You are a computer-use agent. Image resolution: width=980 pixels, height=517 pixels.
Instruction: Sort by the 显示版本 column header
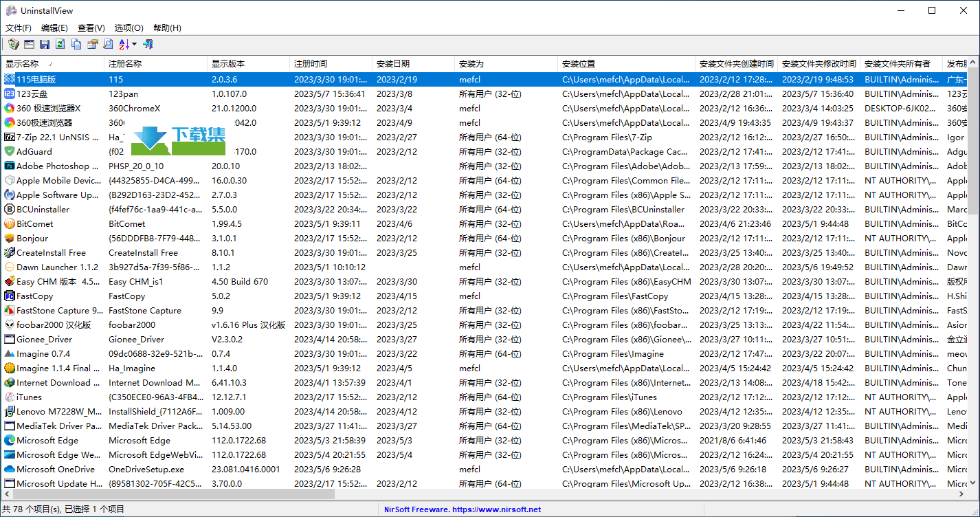249,63
